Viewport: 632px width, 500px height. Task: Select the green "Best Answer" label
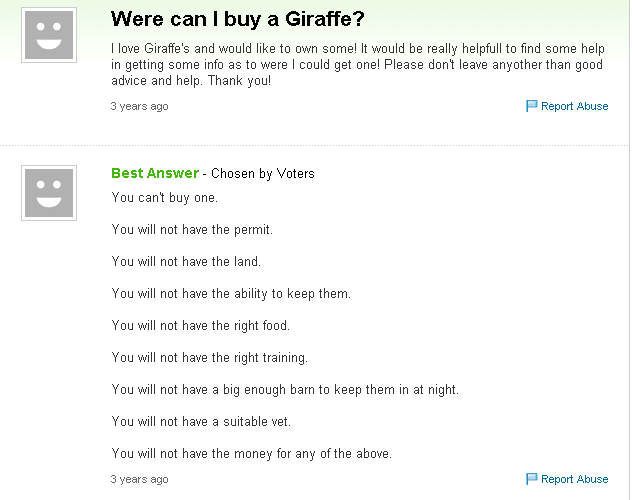pyautogui.click(x=155, y=173)
